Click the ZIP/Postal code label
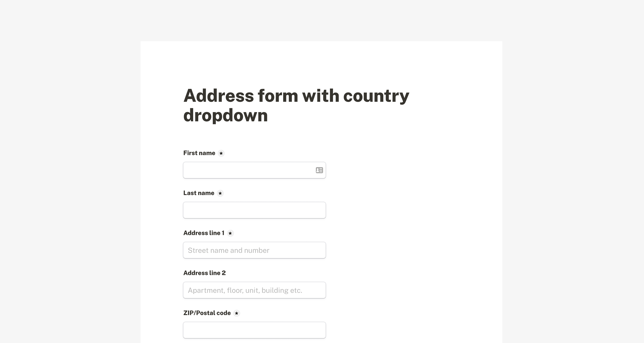The image size is (644, 343). pyautogui.click(x=207, y=313)
